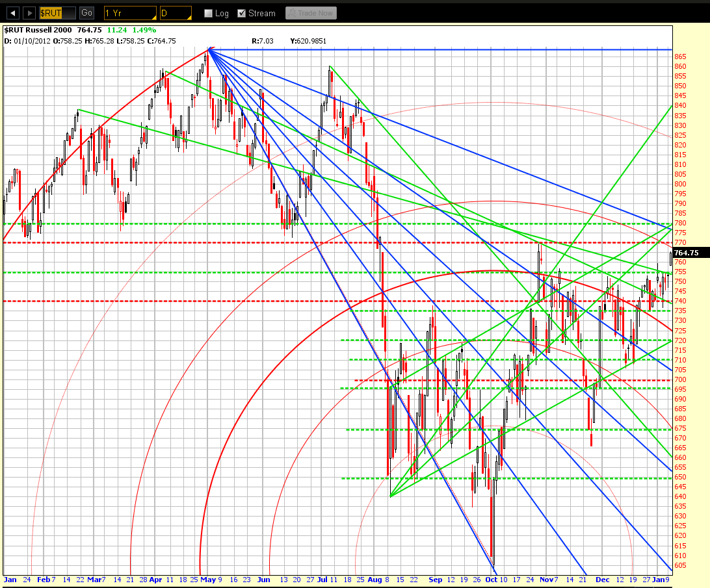Click the back arrow navigation button
The width and height of the screenshot is (710, 588).
click(x=13, y=13)
